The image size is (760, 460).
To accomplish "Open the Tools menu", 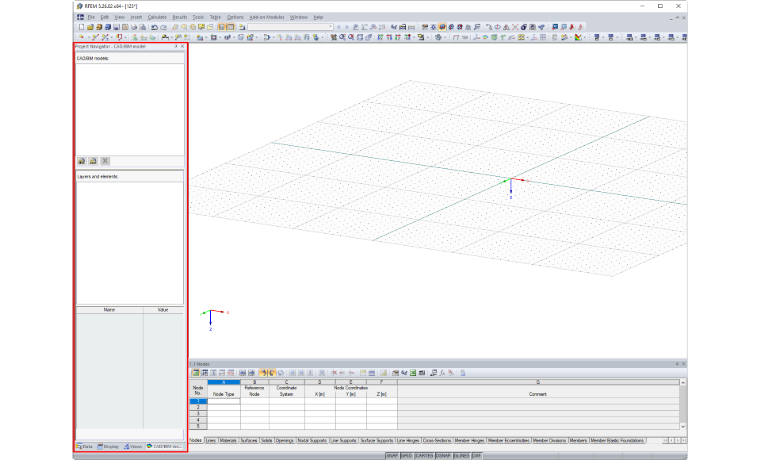I will pos(198,17).
